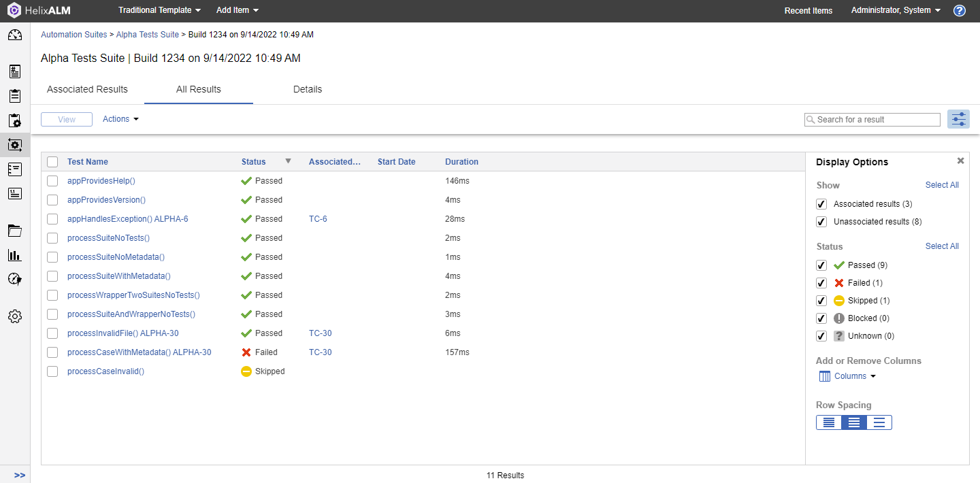Click the help question mark icon
980x483 pixels.
point(960,11)
